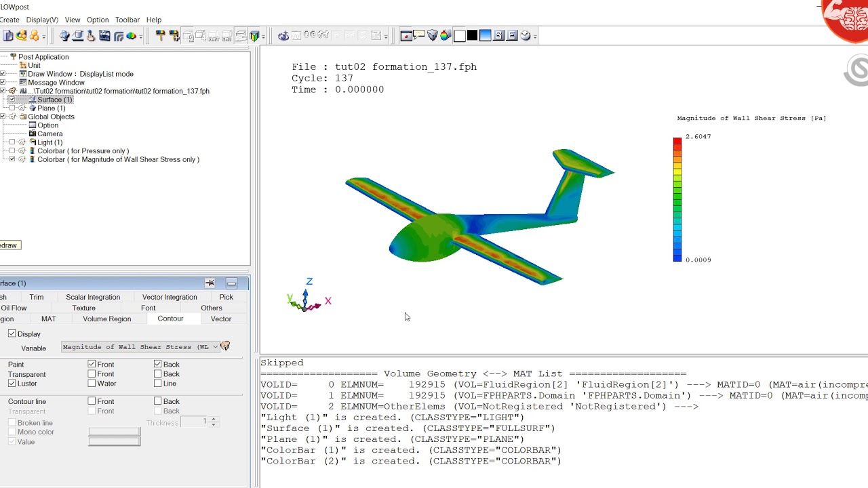The image size is (868, 488).
Task: Click the film clapper animation icon
Action: 104,36
